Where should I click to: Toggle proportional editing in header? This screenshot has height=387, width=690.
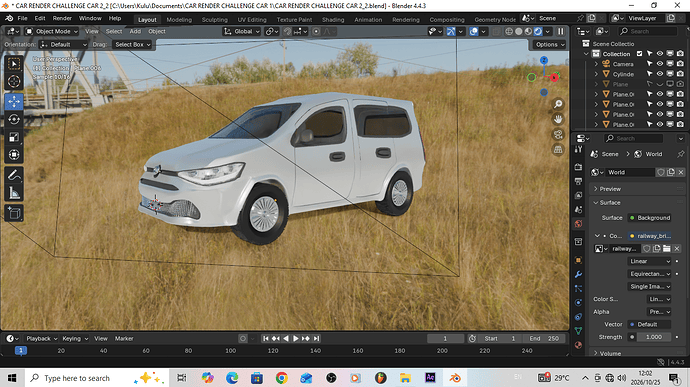tap(316, 31)
